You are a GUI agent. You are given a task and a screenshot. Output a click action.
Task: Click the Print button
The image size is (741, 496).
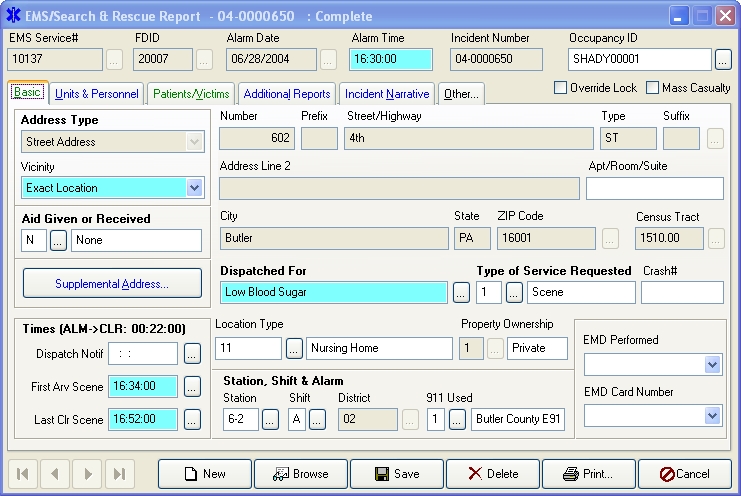(585, 474)
